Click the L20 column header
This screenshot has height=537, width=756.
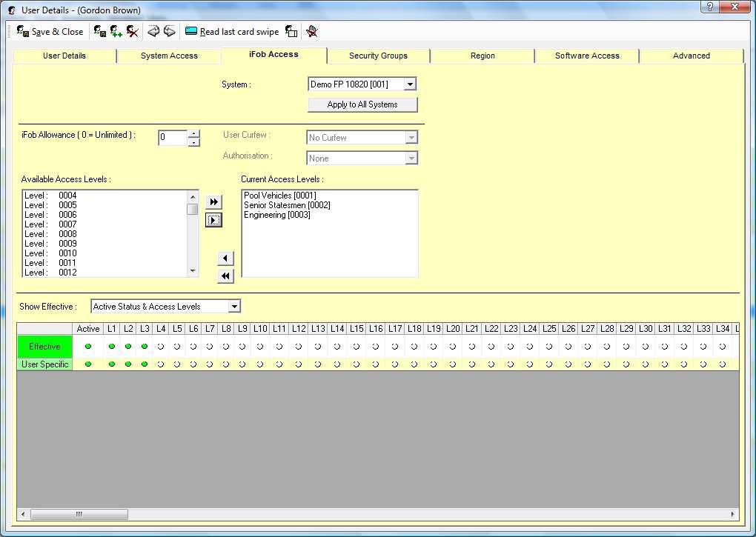pyautogui.click(x=453, y=328)
